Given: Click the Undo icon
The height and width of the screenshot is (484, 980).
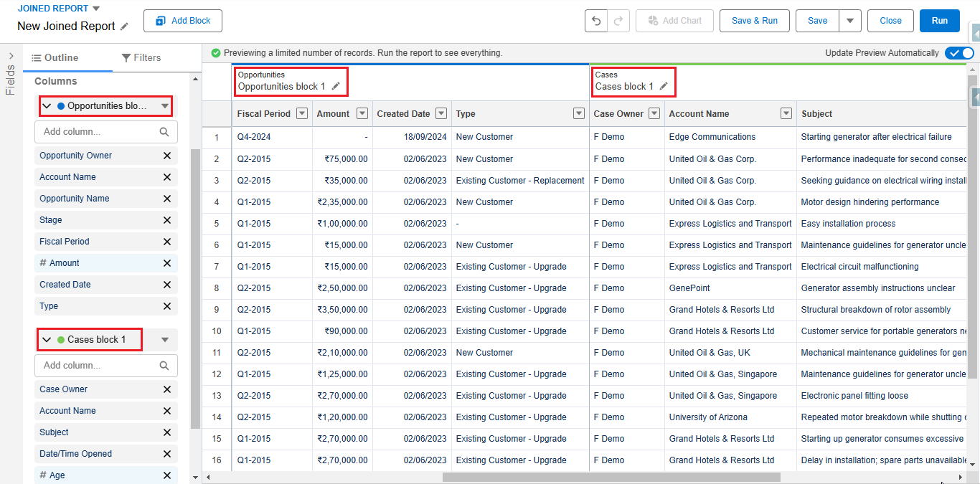Looking at the screenshot, I should [595, 21].
